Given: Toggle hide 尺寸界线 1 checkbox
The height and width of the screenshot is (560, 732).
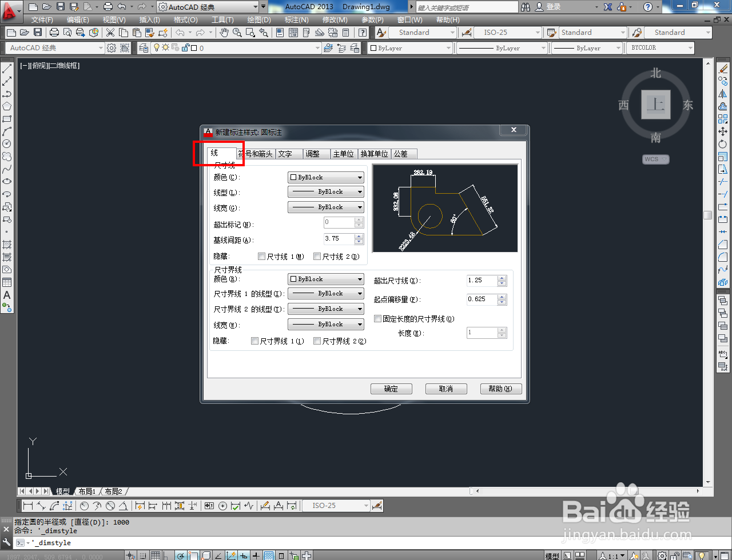Looking at the screenshot, I should pos(255,341).
